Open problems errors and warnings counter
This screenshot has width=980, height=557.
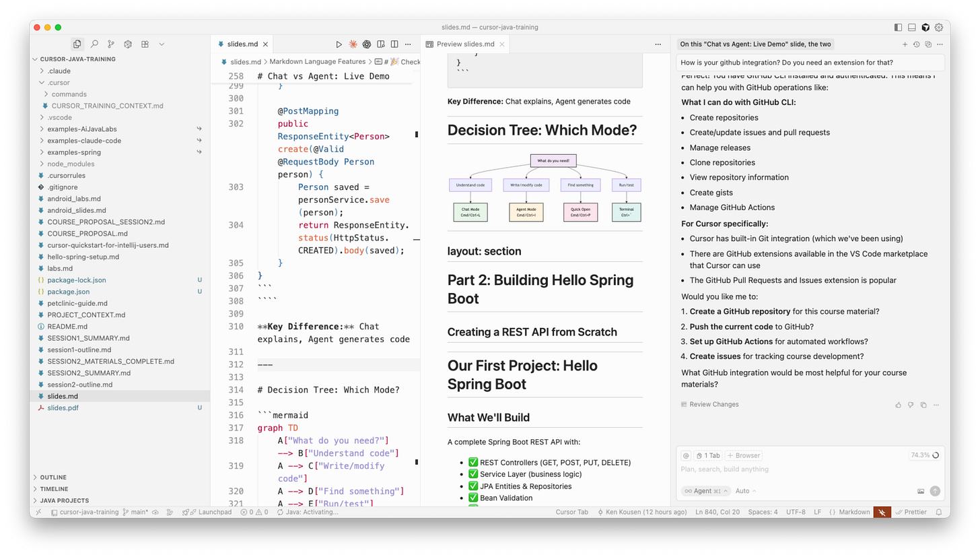click(x=254, y=512)
